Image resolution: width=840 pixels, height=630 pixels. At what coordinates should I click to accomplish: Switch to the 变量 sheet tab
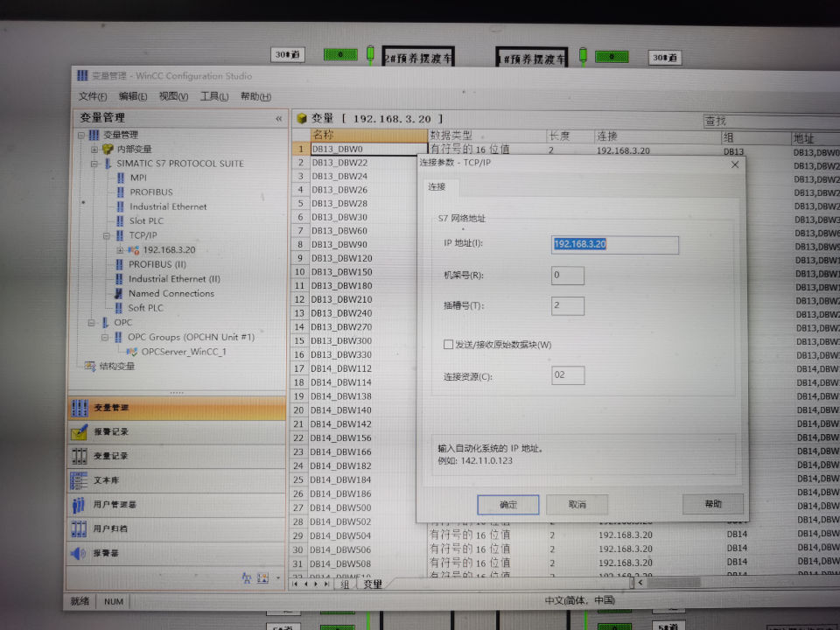point(373,584)
